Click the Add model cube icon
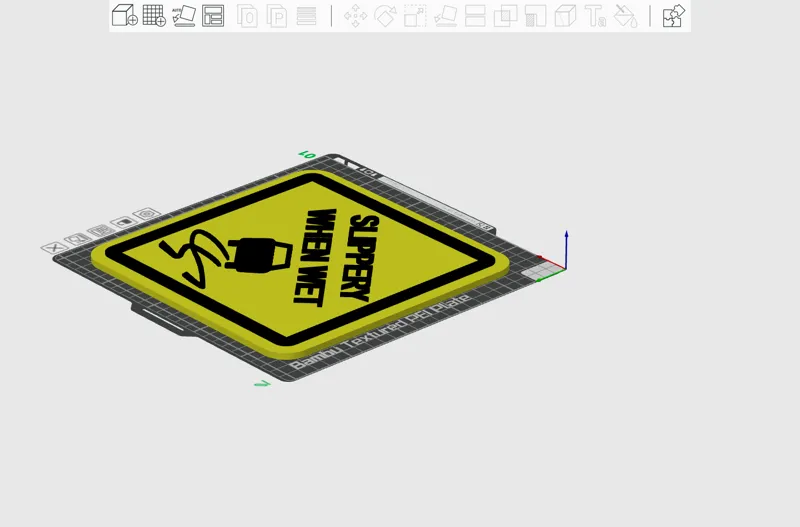 (x=124, y=15)
